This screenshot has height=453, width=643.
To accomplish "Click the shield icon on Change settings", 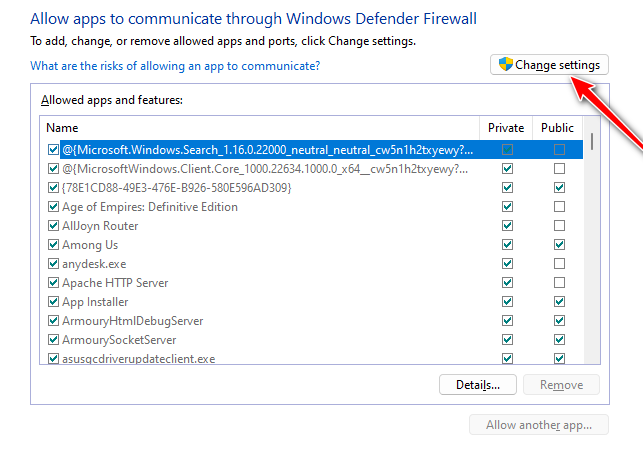I will (506, 65).
